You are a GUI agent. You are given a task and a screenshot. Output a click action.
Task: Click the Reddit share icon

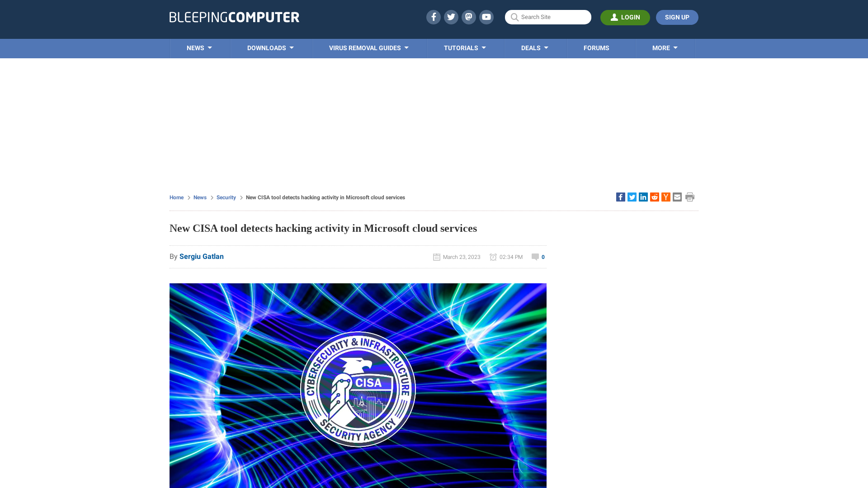(654, 197)
